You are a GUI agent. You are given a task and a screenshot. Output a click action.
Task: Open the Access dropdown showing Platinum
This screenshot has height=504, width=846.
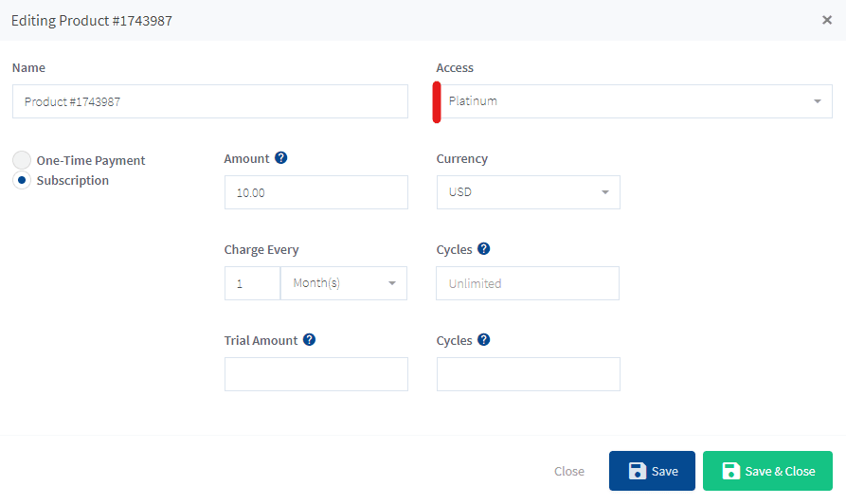point(634,101)
